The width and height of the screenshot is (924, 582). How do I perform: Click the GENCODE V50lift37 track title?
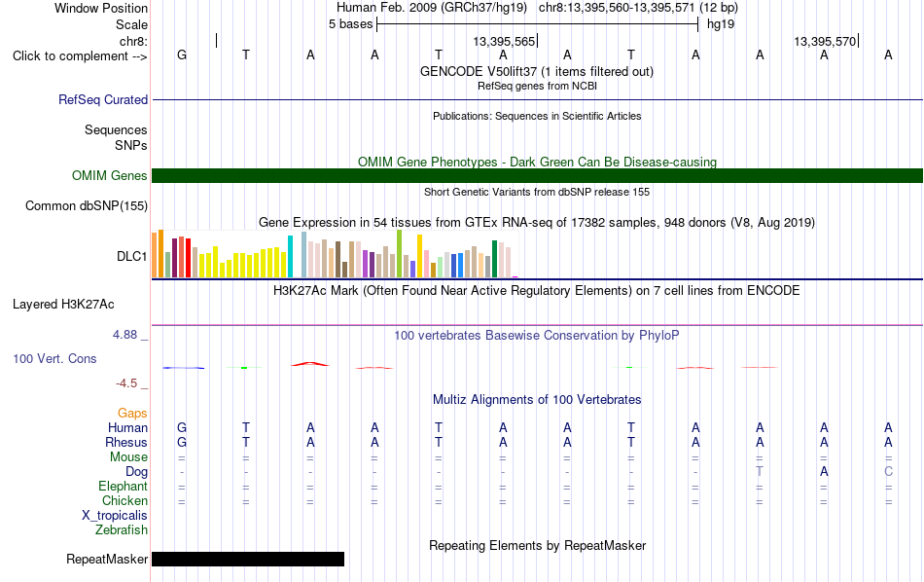(537, 71)
